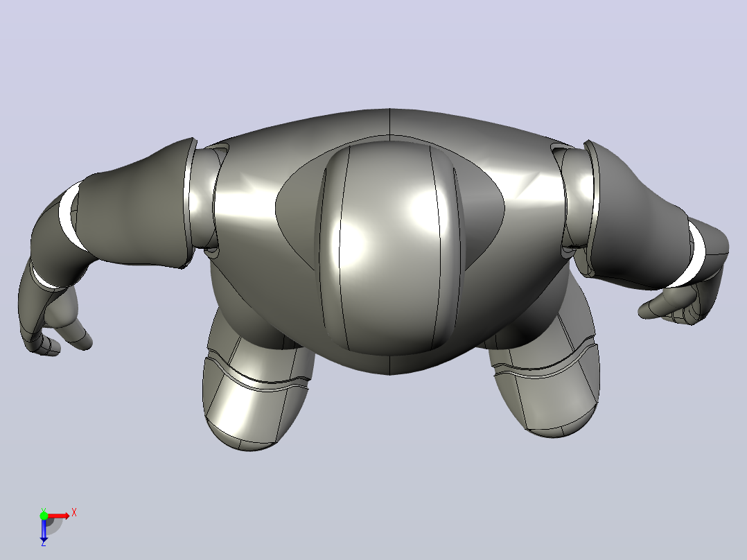The image size is (747, 560).
Task: Click the blue Z axis arrow of the triad
Action: coord(44,530)
